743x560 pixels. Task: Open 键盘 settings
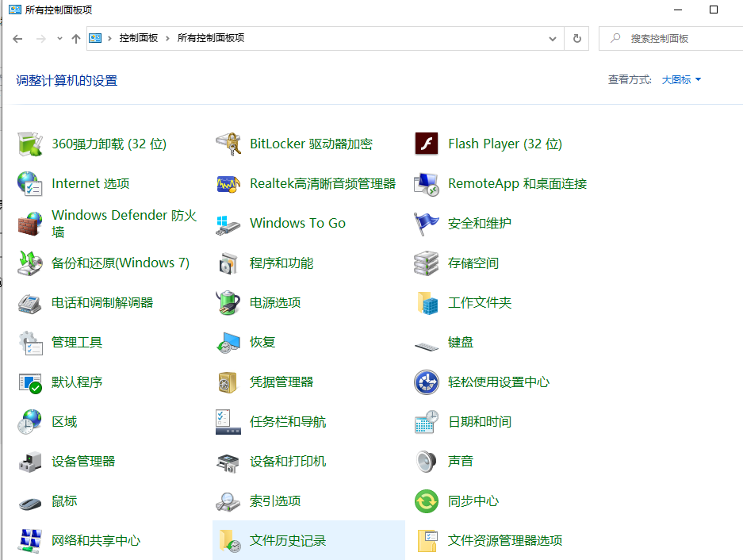coord(465,342)
